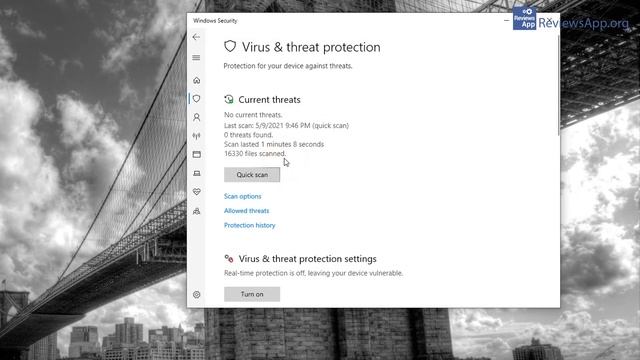This screenshot has width=640, height=360.
Task: Open the hamburger navigation menu
Action: (196, 58)
